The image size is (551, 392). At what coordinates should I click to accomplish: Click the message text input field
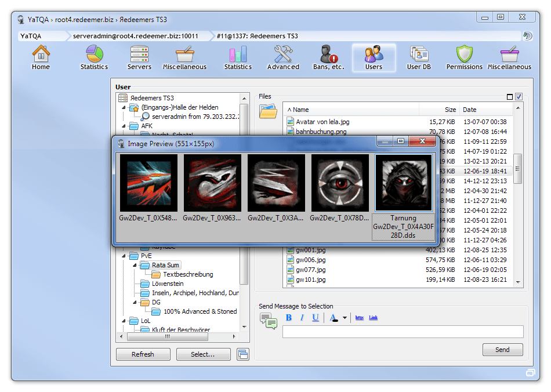pos(403,332)
